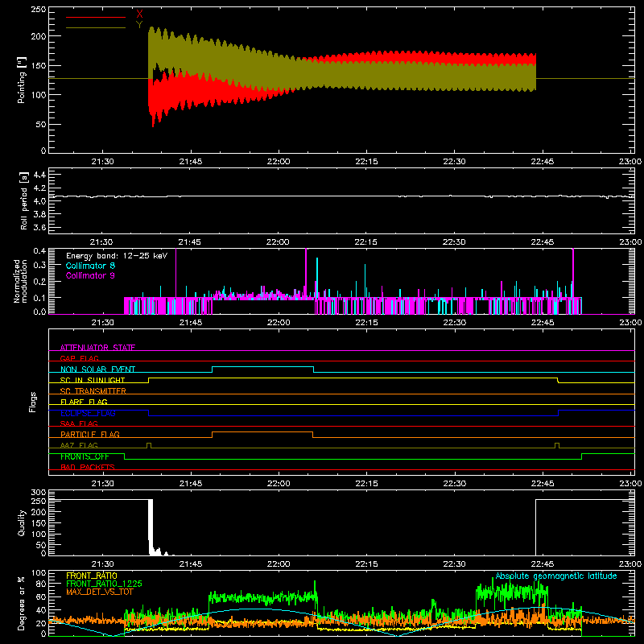Click the GAP_FLAG label

point(79,358)
